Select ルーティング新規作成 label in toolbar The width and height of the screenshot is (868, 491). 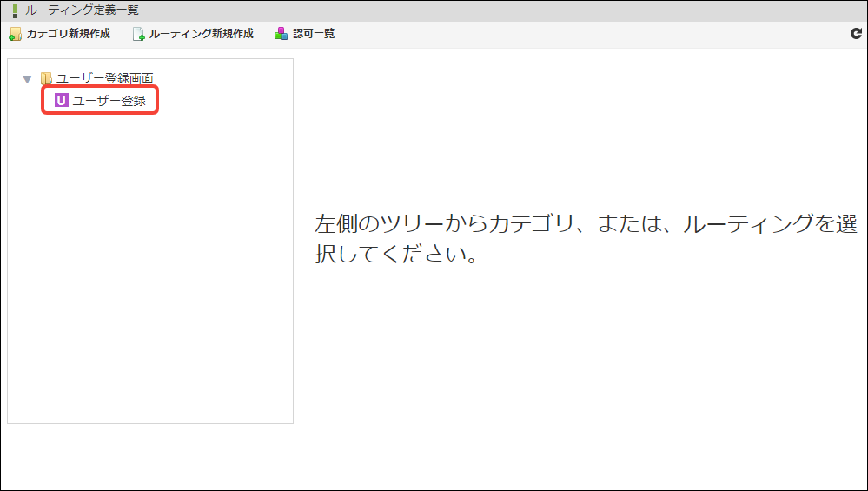click(x=202, y=34)
